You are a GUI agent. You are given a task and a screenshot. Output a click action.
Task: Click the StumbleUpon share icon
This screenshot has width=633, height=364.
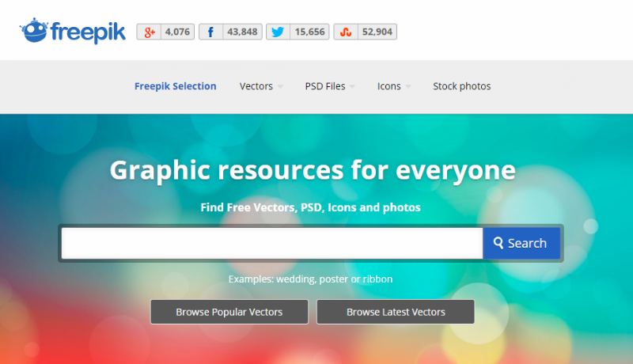click(345, 32)
